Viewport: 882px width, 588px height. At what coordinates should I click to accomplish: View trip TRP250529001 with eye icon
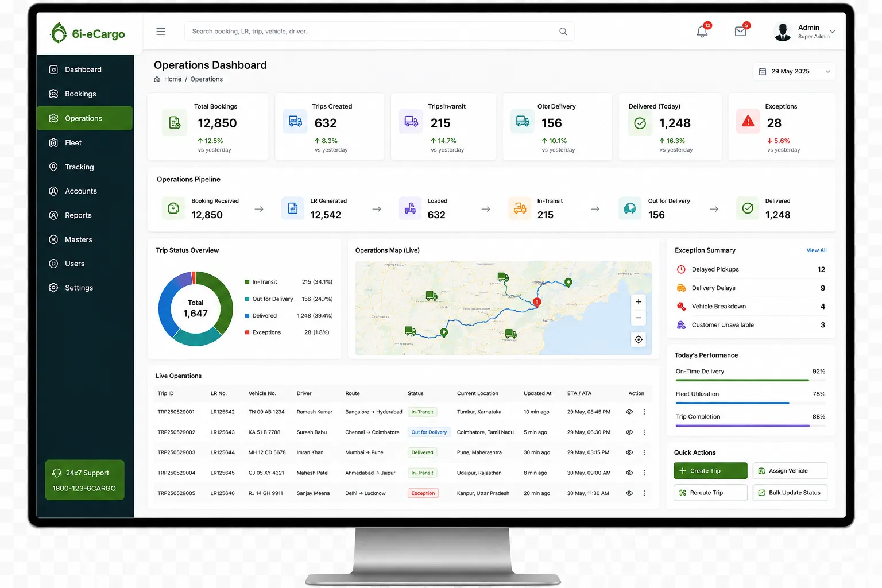pos(629,412)
